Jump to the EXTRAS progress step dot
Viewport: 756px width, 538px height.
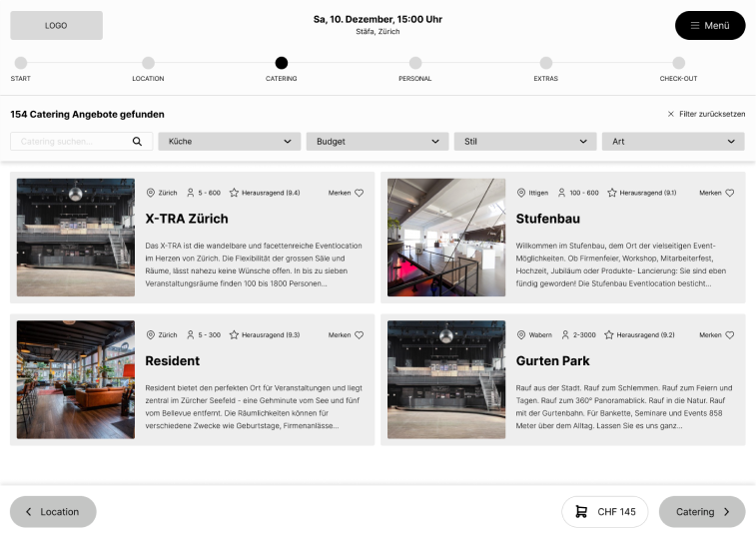[546, 63]
